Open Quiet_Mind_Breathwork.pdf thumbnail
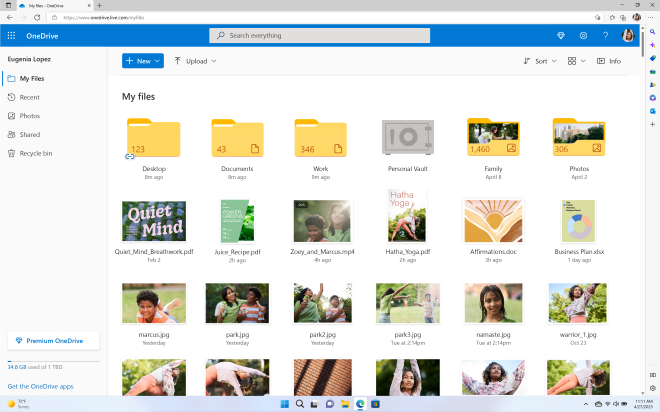660x412 pixels. pos(154,221)
